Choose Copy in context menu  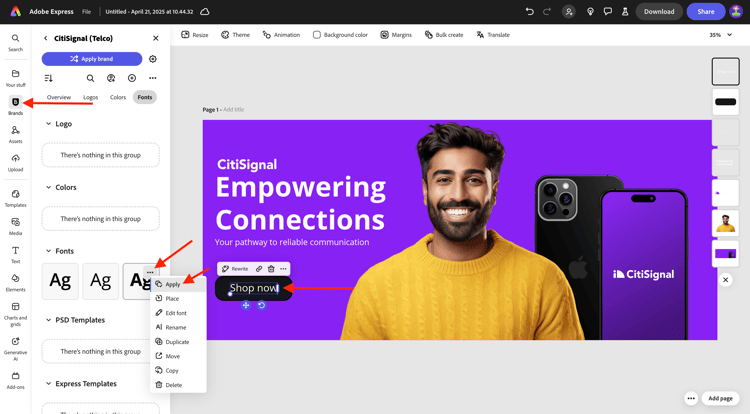[178, 370]
